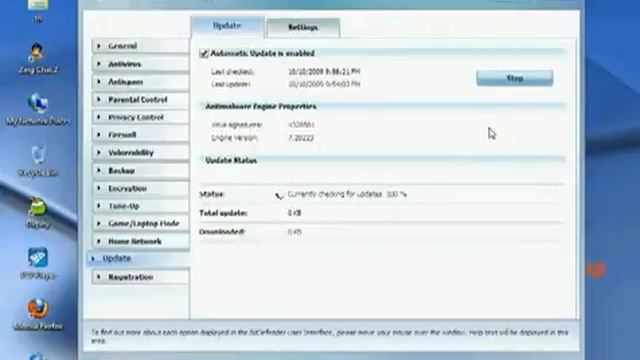The height and width of the screenshot is (360, 640).
Task: Expand the Parental Control section
Action: [141, 100]
